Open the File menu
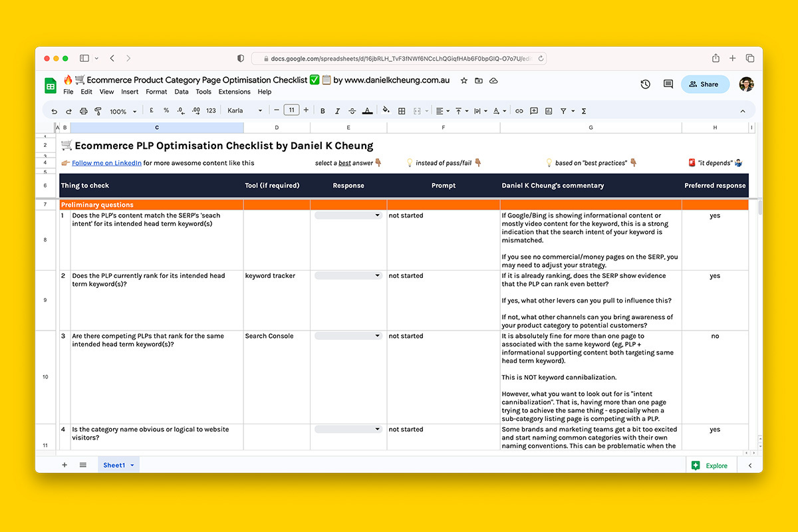The height and width of the screenshot is (532, 798). pyautogui.click(x=68, y=92)
